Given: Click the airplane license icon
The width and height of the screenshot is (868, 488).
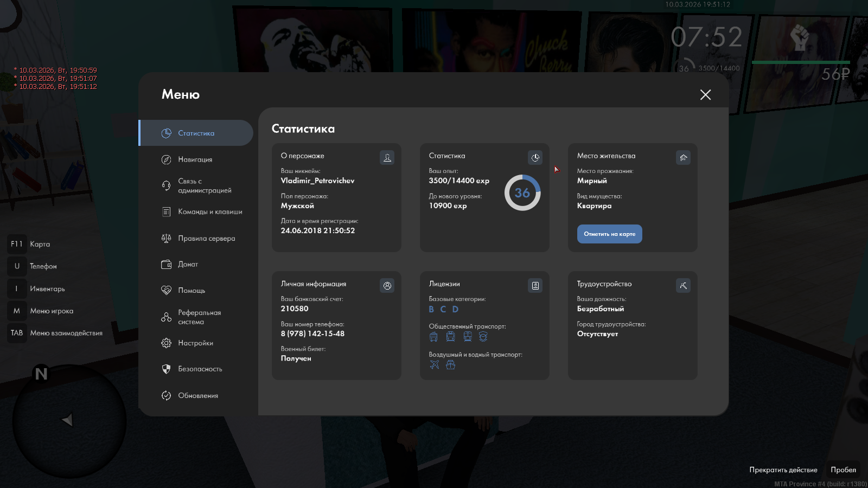Looking at the screenshot, I should [x=435, y=365].
